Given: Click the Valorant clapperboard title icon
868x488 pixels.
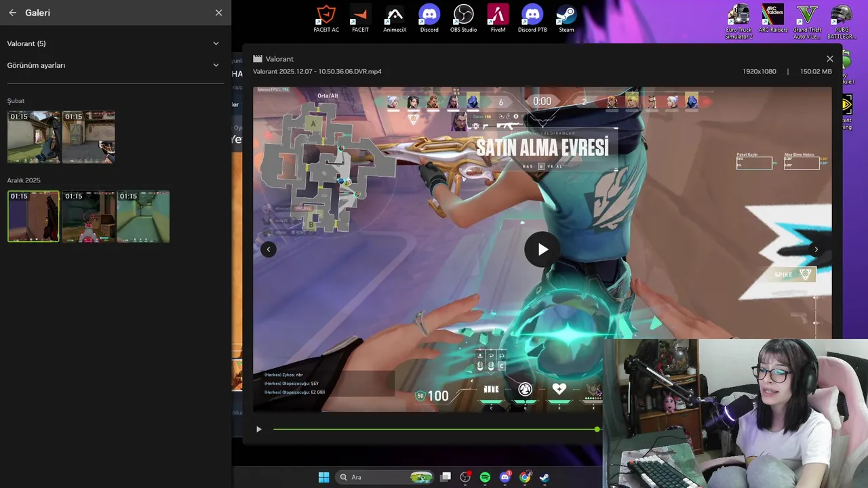Looking at the screenshot, I should pos(258,59).
